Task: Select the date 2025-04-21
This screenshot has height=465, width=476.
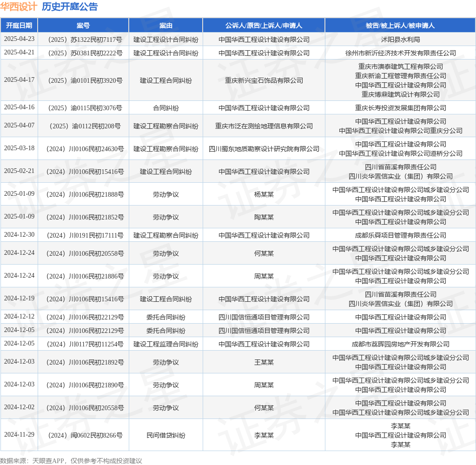Action: [x=19, y=52]
